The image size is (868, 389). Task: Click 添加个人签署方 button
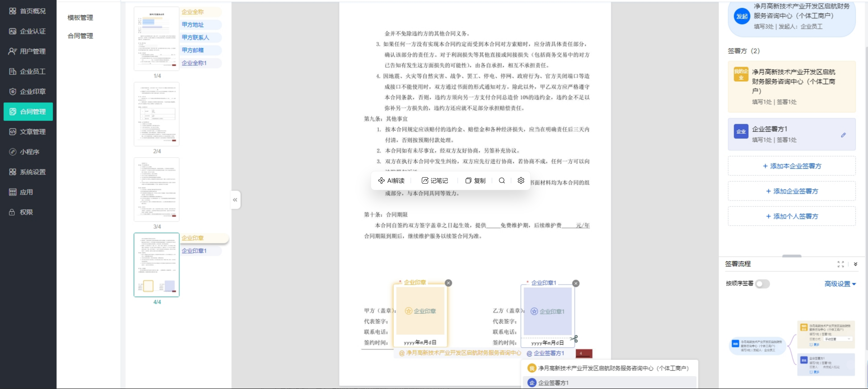tap(792, 216)
